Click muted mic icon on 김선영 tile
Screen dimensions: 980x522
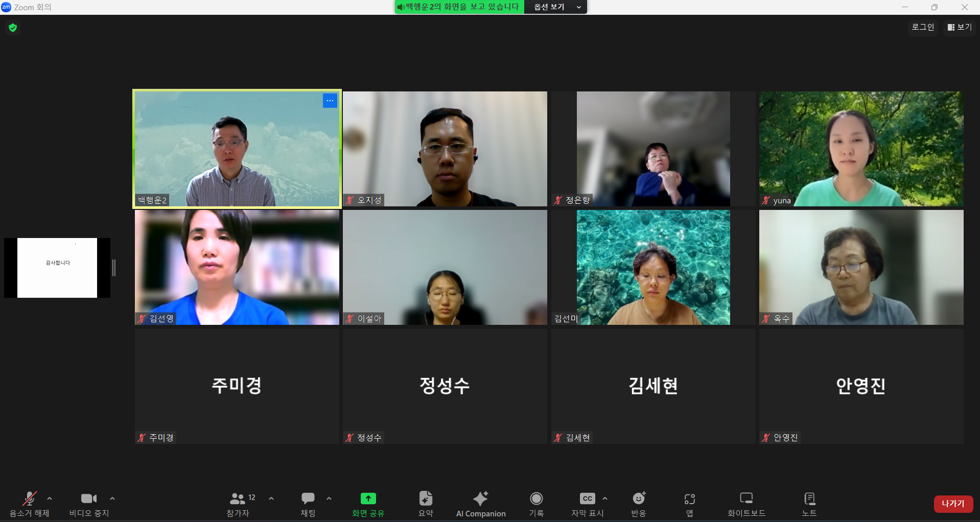click(142, 319)
